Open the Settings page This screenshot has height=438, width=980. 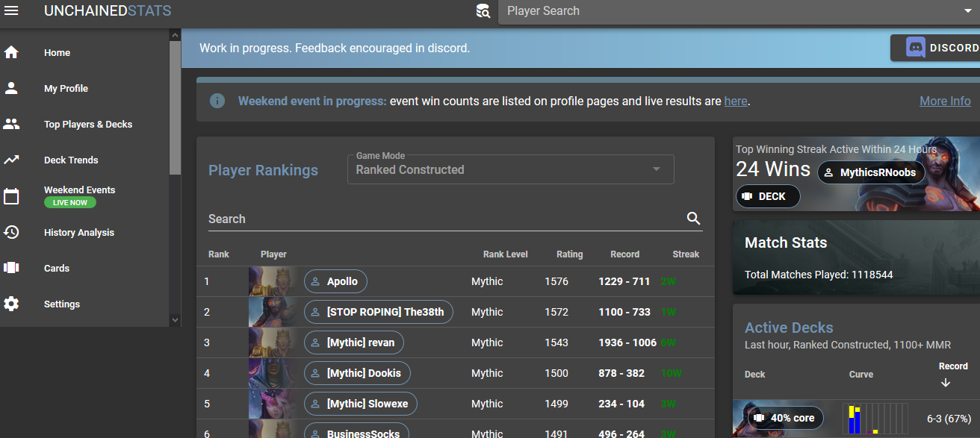tap(85, 304)
